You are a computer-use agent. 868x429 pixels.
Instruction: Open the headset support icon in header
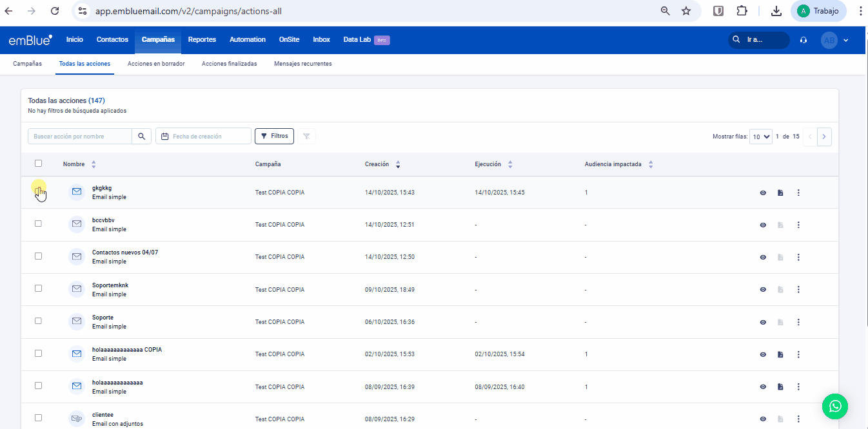tap(803, 40)
